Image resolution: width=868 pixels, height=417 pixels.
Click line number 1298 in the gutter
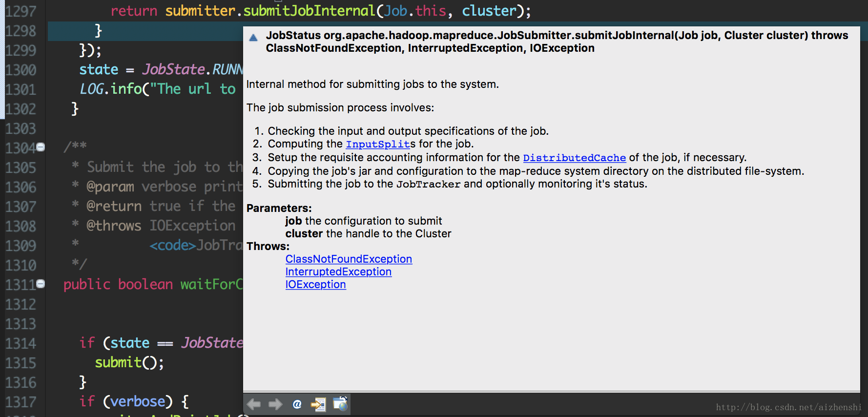[21, 30]
